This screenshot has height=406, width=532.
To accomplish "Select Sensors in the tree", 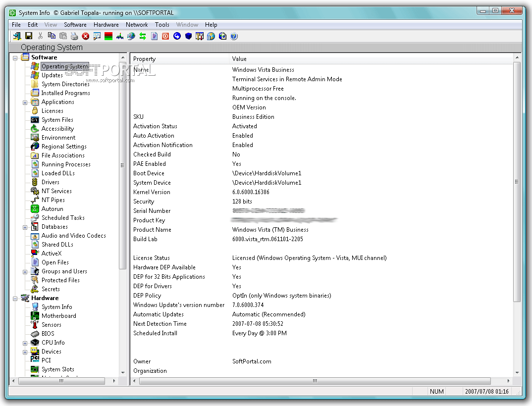I will [51, 325].
